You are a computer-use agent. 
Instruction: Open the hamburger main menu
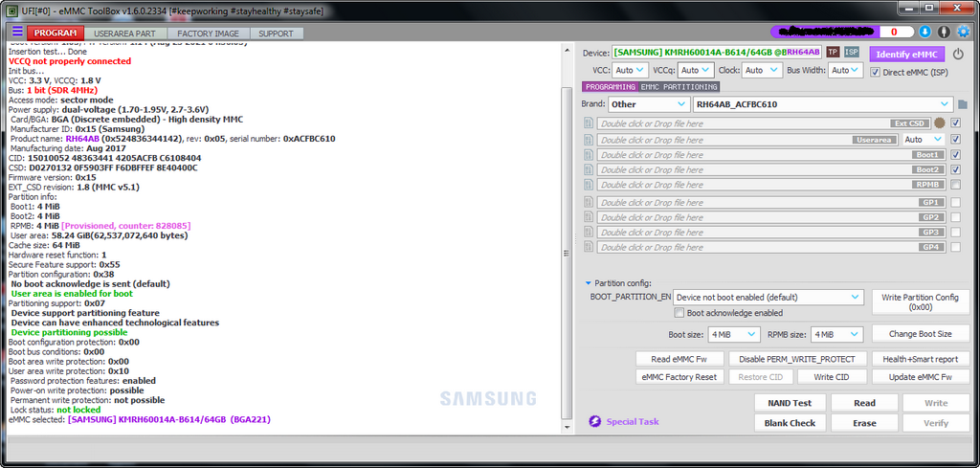(x=17, y=32)
